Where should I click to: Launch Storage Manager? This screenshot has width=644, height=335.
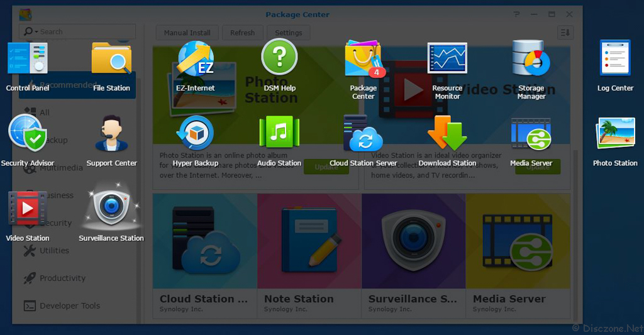point(531,58)
